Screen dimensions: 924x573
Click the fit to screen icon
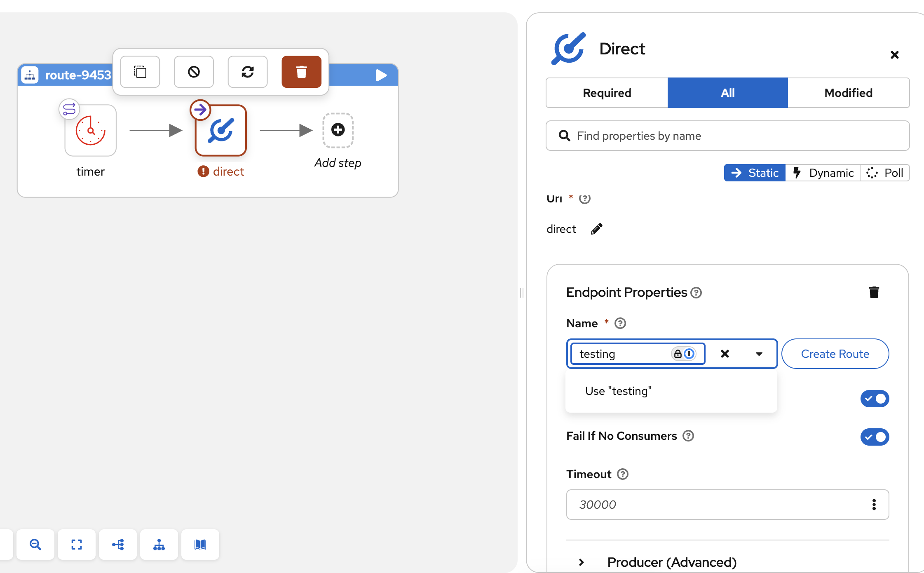click(77, 545)
